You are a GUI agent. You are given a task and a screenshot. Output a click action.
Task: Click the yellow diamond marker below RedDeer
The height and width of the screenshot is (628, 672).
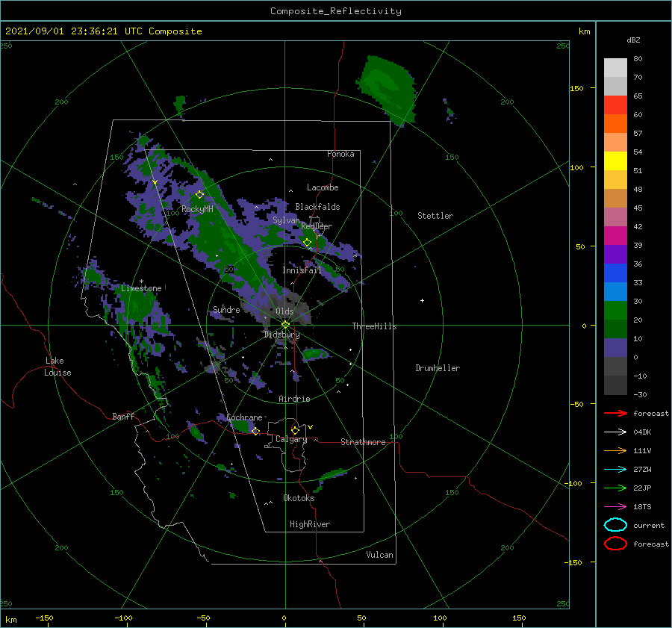point(307,243)
